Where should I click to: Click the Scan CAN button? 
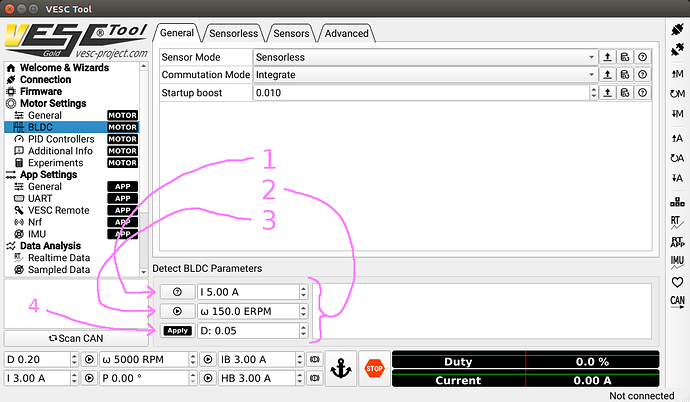pos(76,338)
